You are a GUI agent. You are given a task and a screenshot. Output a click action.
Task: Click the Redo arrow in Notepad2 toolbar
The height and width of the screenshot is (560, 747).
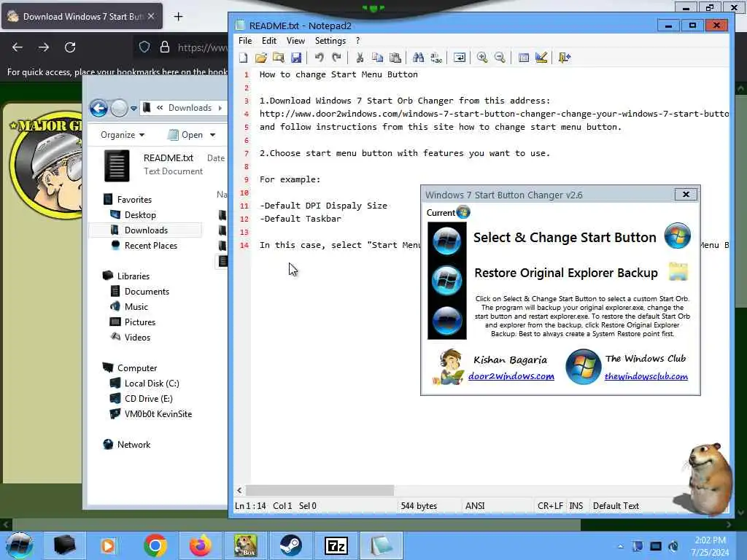click(337, 58)
